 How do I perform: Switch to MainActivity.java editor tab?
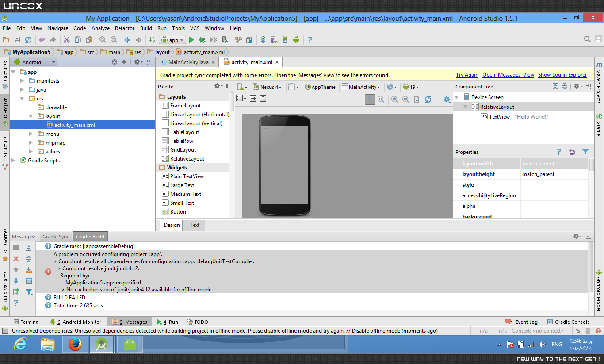tap(187, 62)
